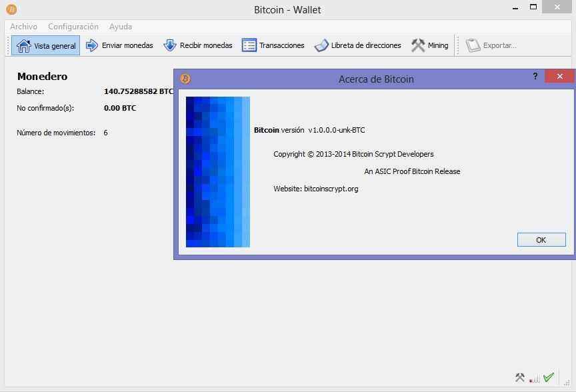Viewport: 576px width, 392px height.
Task: Click the An ASIC Proof Bitcoin Release text
Action: pos(412,171)
